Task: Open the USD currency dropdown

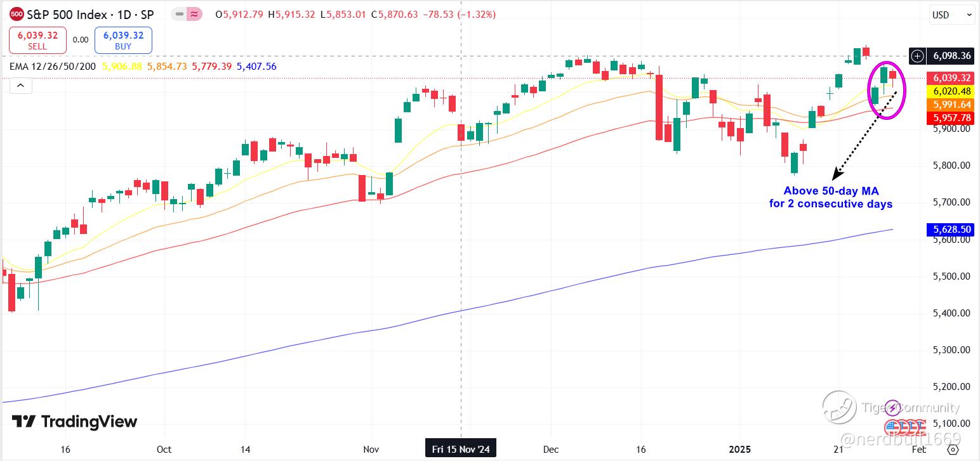Action: (x=951, y=15)
